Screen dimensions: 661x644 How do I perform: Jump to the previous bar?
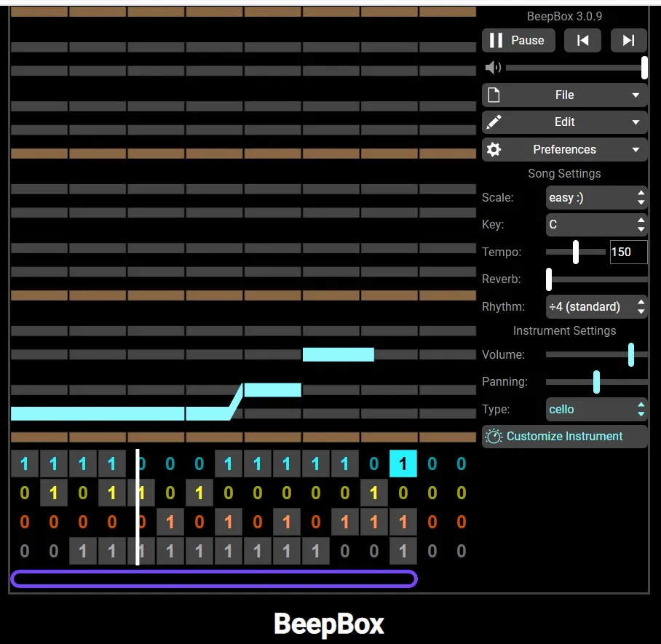(x=582, y=41)
